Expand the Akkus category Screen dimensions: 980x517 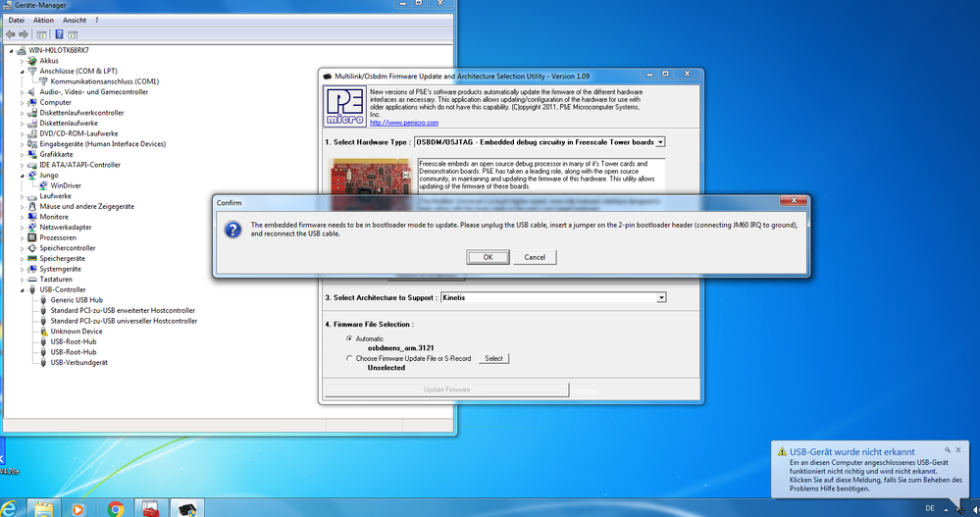[x=22, y=61]
